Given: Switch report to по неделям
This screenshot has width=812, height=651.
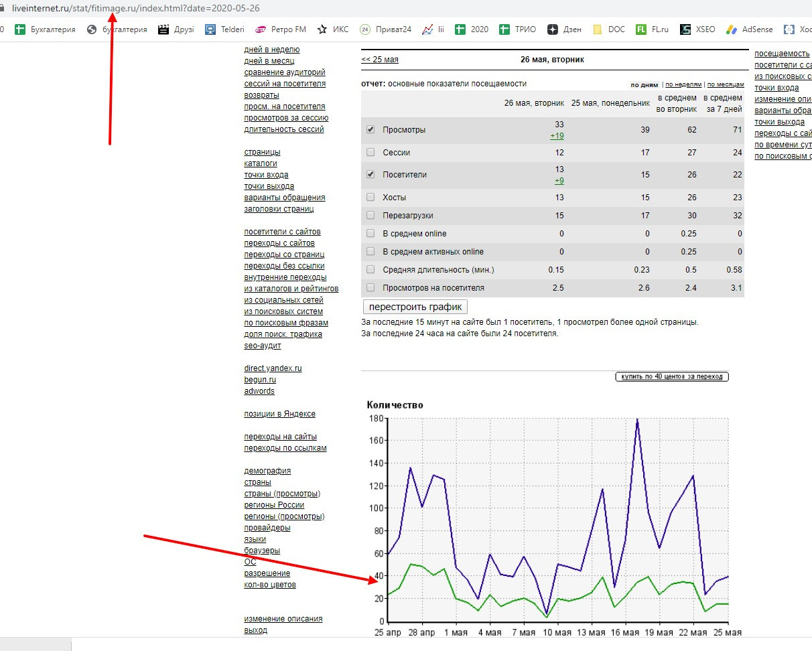Looking at the screenshot, I should [683, 85].
